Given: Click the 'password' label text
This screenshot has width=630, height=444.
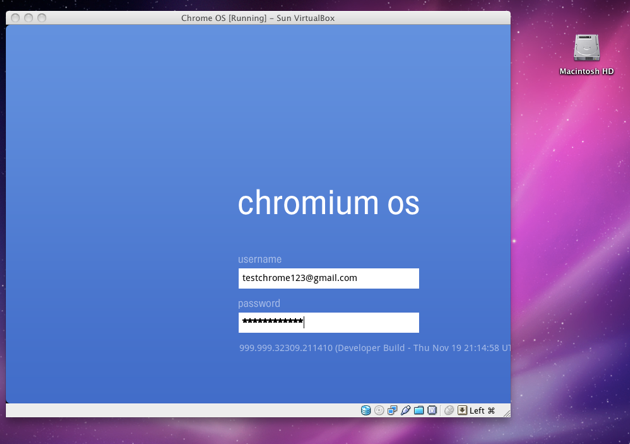Looking at the screenshot, I should click(x=259, y=303).
